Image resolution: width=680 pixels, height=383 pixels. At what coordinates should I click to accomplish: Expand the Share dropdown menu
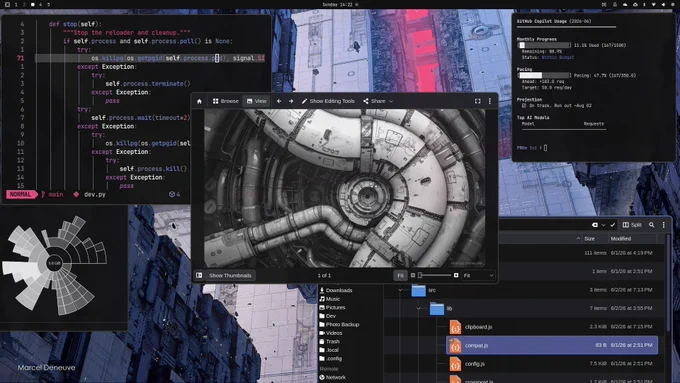point(378,101)
